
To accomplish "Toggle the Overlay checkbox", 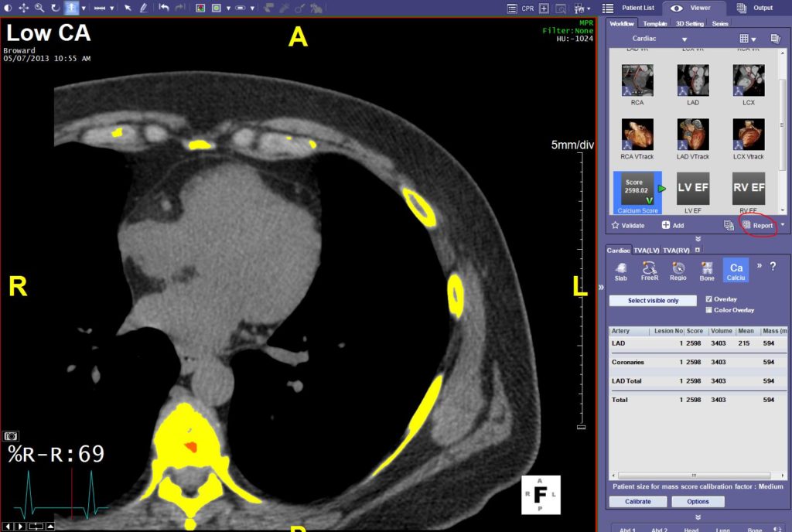I will [x=708, y=298].
